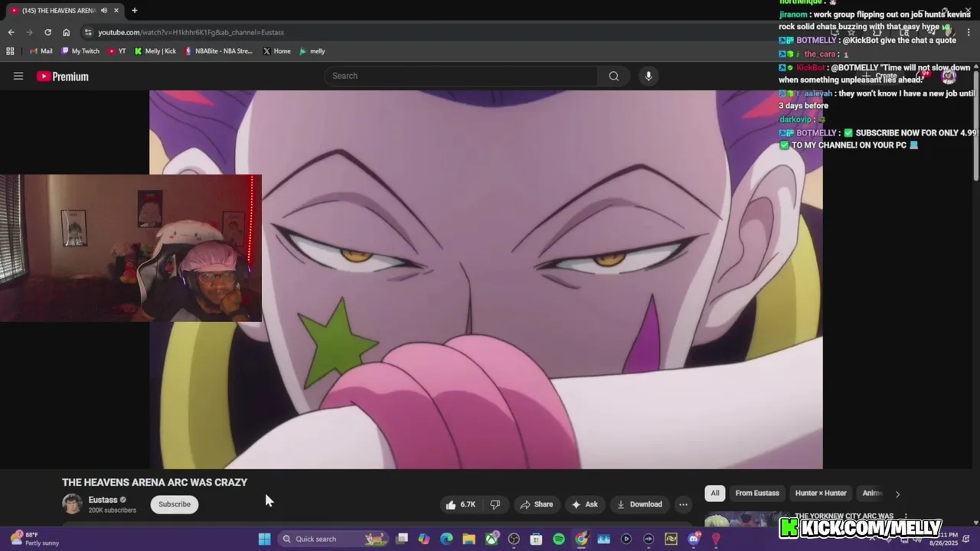Select the From Eustass chip
980x551 pixels.
[x=757, y=494]
